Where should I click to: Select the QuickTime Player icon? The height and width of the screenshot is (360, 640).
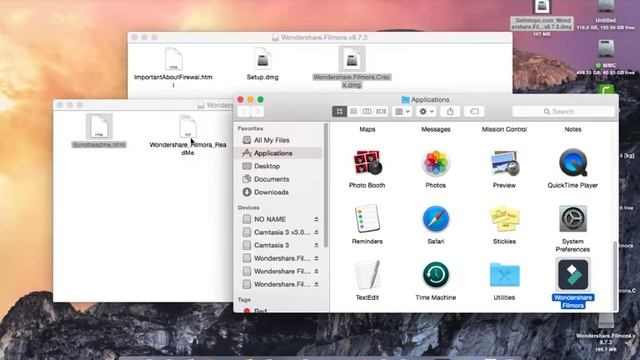(x=573, y=163)
